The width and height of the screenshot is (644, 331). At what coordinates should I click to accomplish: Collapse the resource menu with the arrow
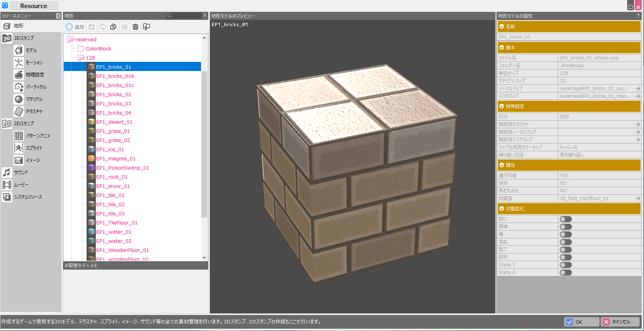(x=58, y=16)
